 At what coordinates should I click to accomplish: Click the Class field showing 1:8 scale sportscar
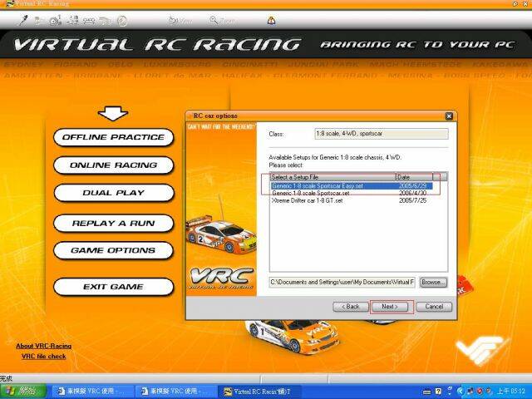tap(382, 134)
